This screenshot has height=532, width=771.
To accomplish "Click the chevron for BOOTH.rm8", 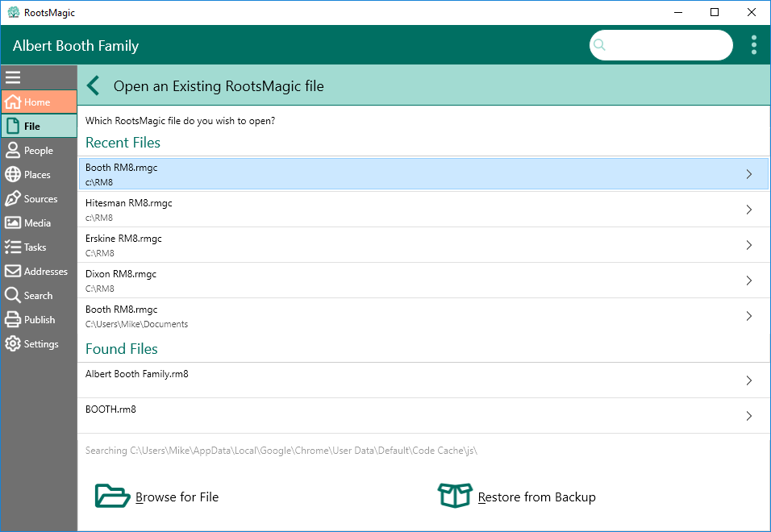I will pos(749,416).
